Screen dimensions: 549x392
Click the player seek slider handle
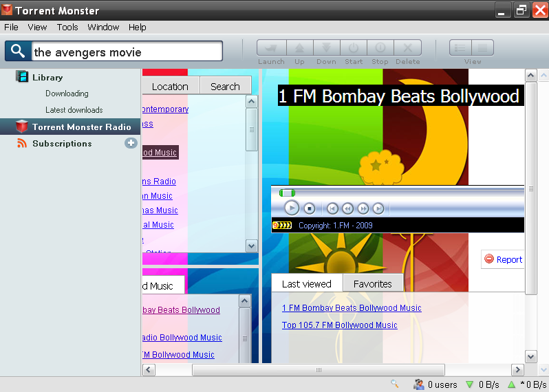[287, 193]
